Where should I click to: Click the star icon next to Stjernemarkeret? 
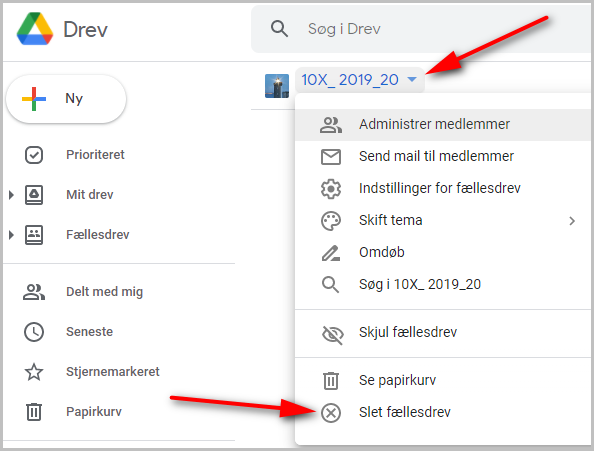click(34, 372)
